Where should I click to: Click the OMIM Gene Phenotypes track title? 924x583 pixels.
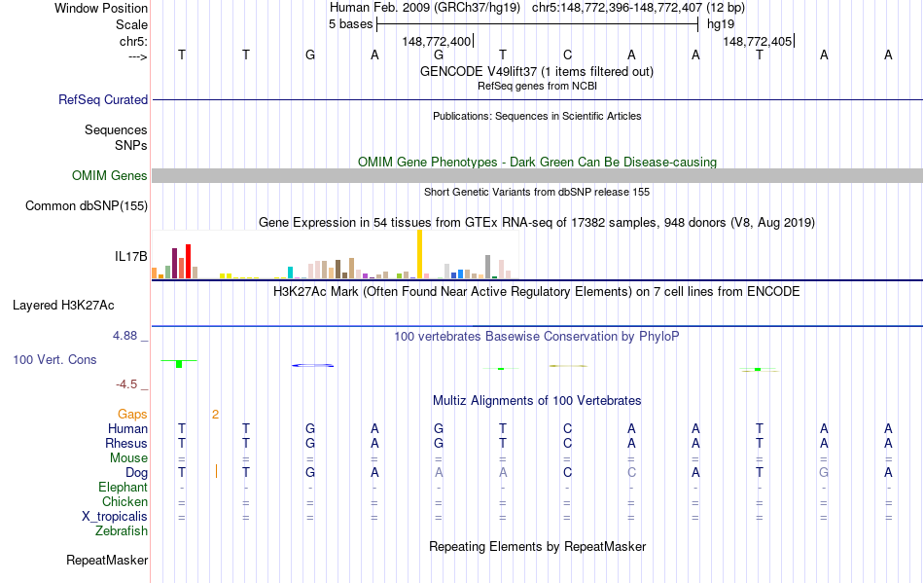(x=538, y=163)
